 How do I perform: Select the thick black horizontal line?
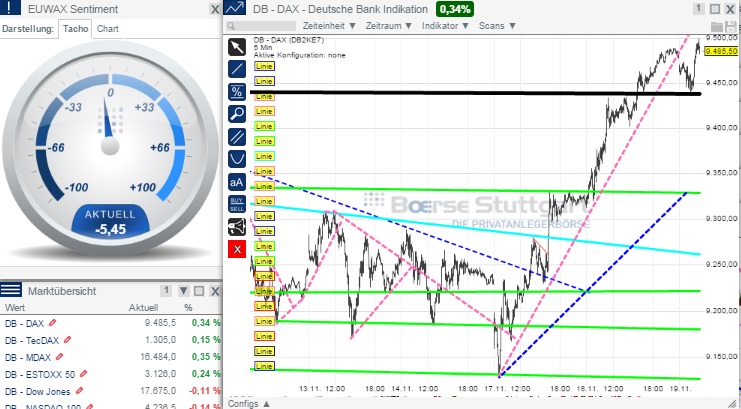pos(475,93)
